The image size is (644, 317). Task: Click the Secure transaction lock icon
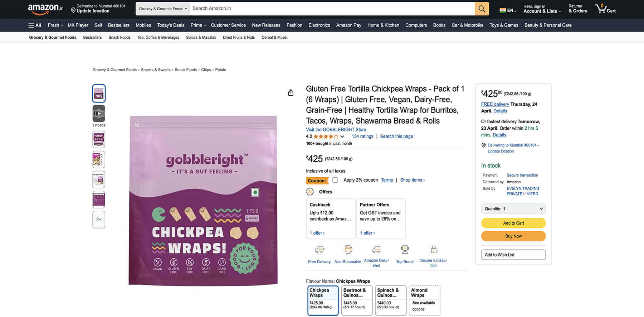point(433,250)
